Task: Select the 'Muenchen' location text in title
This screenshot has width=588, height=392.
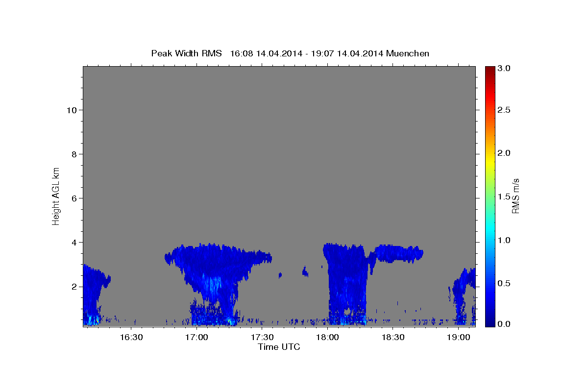Action: point(408,53)
